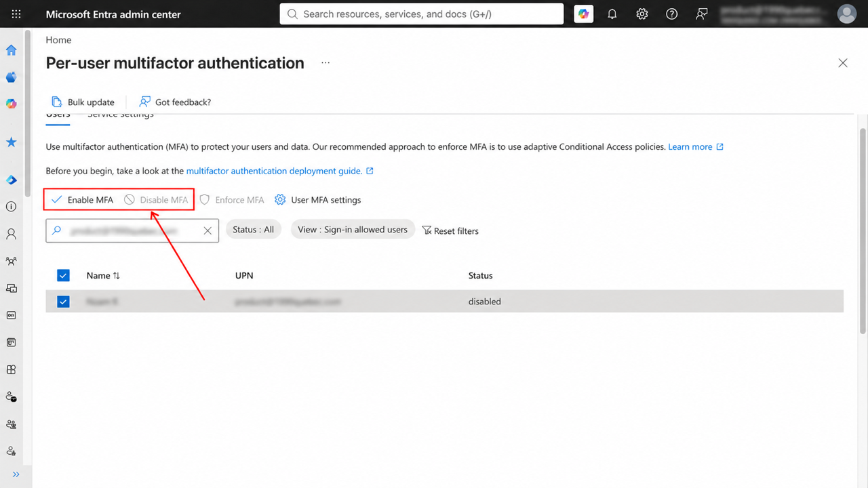Open Devices icon in left sidebar
Viewport: 868px width, 488px height.
12,288
